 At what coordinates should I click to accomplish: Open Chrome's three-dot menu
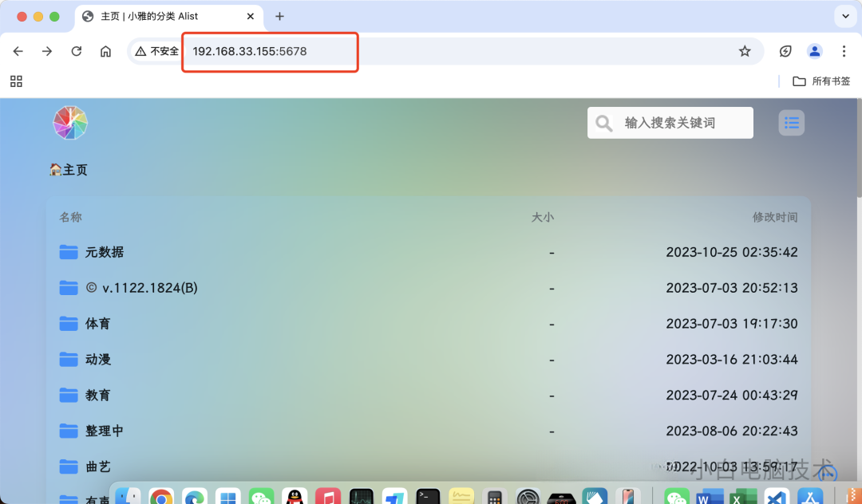point(844,51)
